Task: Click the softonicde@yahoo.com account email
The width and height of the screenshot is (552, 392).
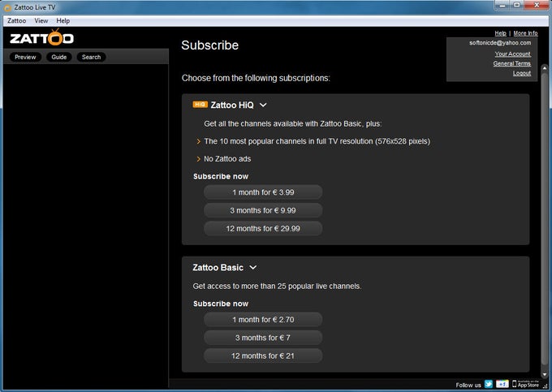Action: [x=500, y=43]
